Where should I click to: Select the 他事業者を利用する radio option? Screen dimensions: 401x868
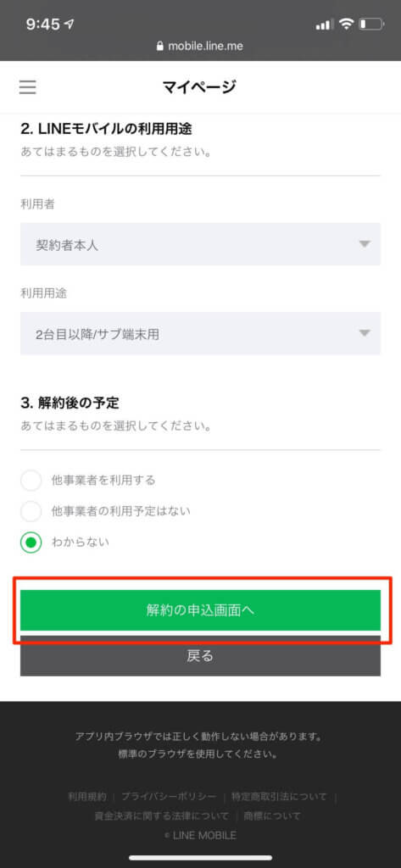[31, 480]
